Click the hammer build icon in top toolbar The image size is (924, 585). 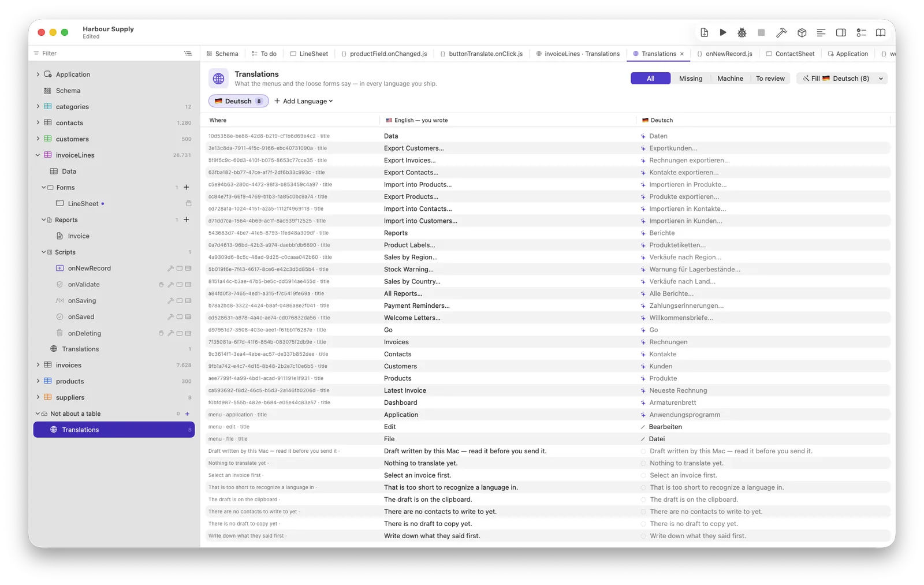pyautogui.click(x=781, y=33)
